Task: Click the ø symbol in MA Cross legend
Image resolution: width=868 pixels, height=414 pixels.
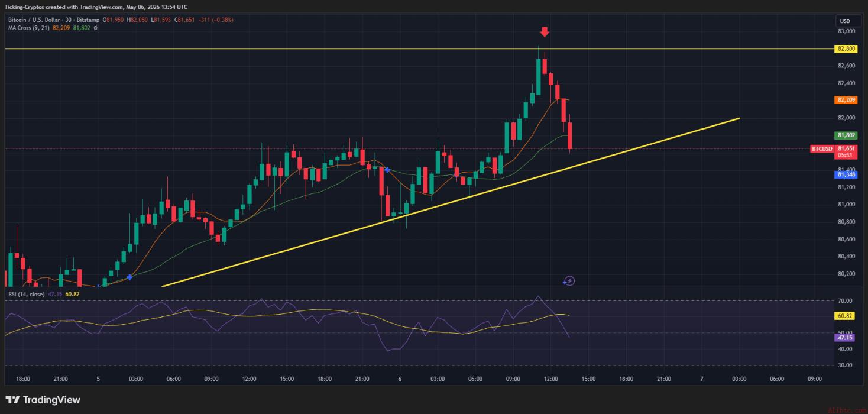Action: coord(95,27)
